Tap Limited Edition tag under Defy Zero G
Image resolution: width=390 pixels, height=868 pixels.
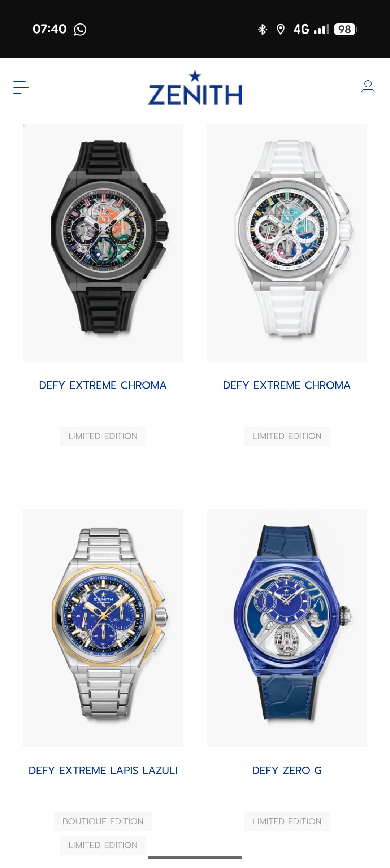pyautogui.click(x=287, y=821)
